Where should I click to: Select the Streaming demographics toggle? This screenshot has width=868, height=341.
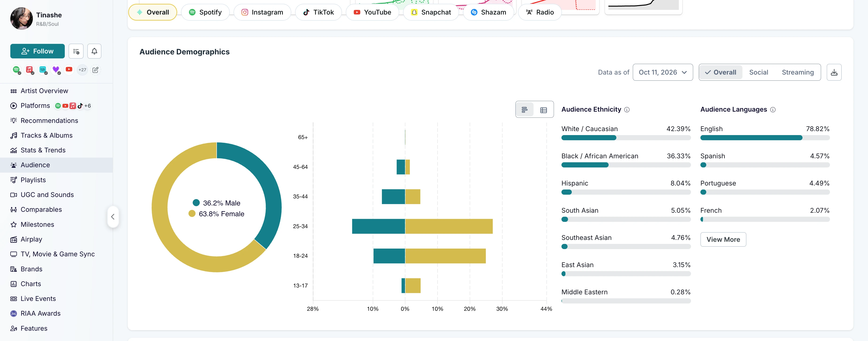[x=798, y=72]
